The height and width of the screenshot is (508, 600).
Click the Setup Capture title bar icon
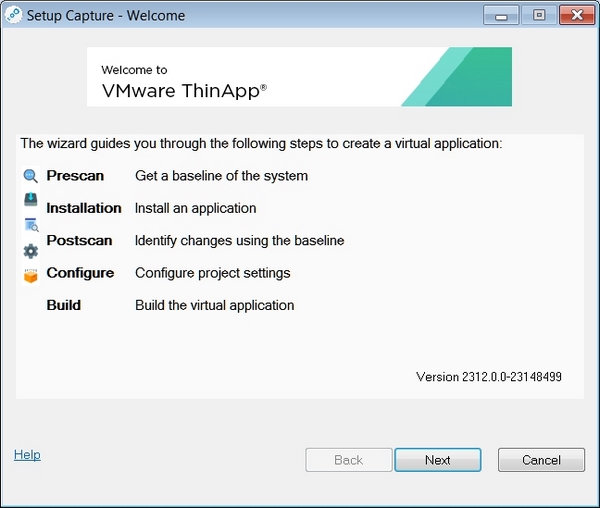tap(13, 15)
